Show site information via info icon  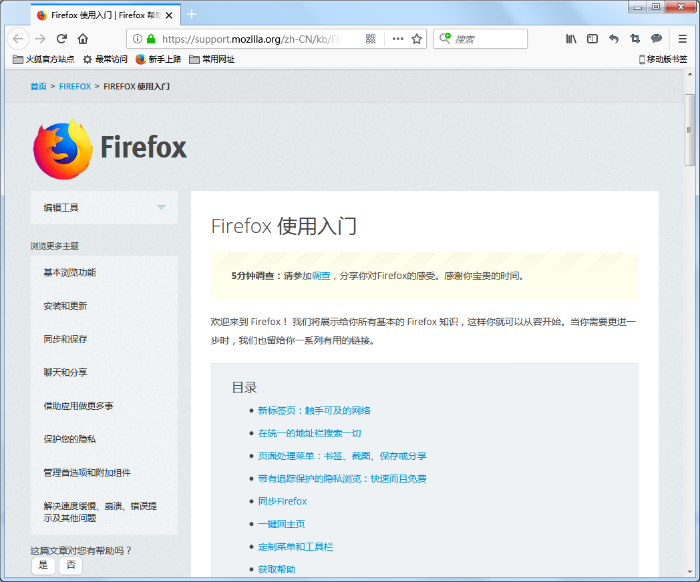[138, 39]
